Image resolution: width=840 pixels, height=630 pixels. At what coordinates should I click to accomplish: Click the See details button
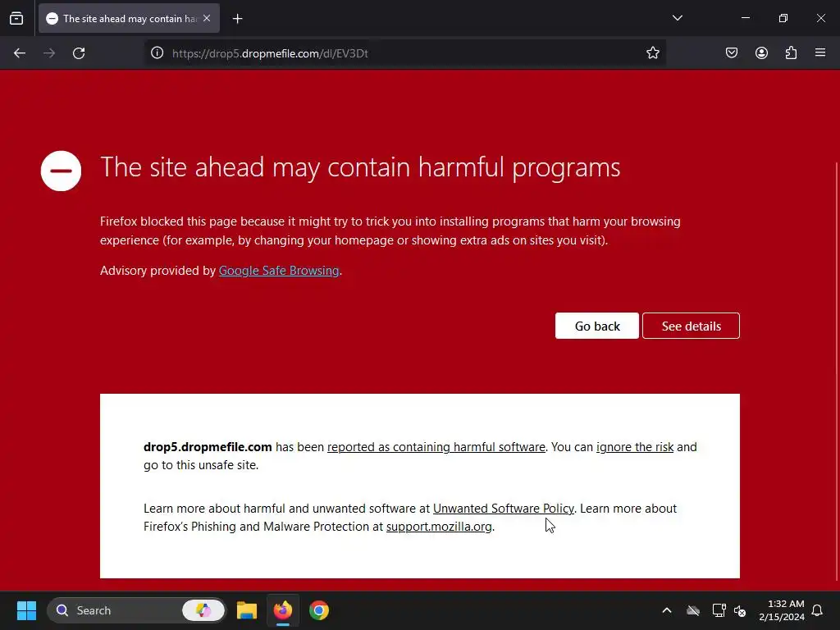coord(691,326)
